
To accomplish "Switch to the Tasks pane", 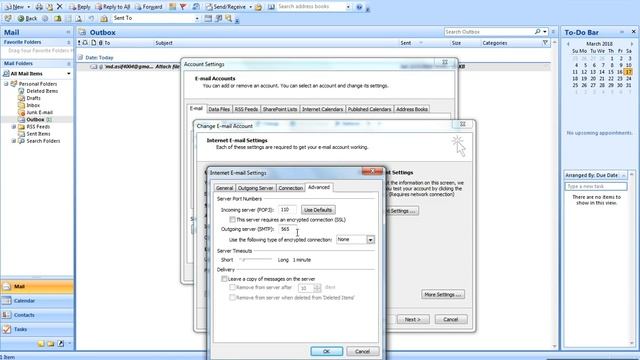I will (x=37, y=329).
